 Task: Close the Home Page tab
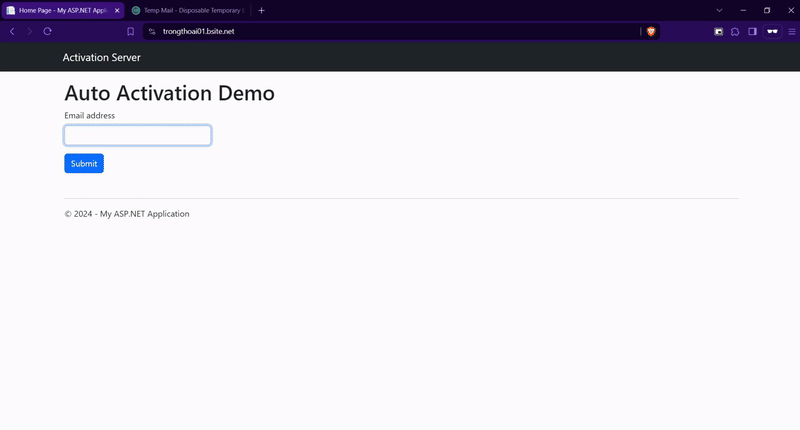point(117,10)
